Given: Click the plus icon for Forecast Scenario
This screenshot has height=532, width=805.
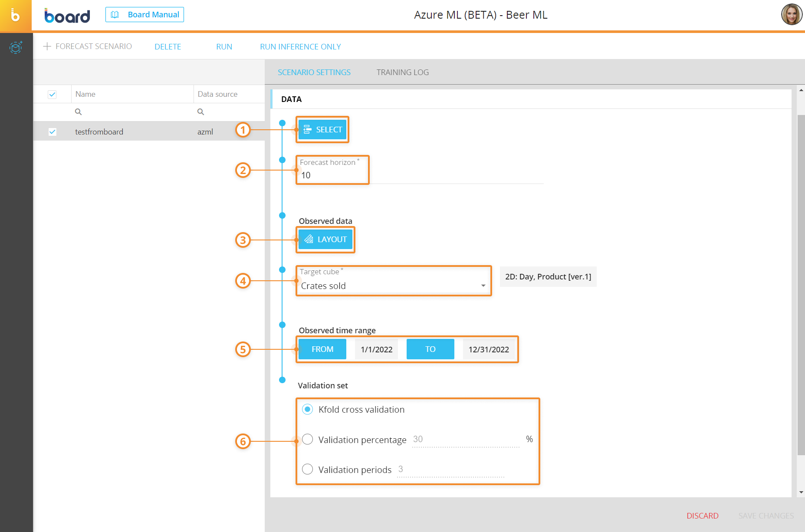Looking at the screenshot, I should [x=47, y=46].
